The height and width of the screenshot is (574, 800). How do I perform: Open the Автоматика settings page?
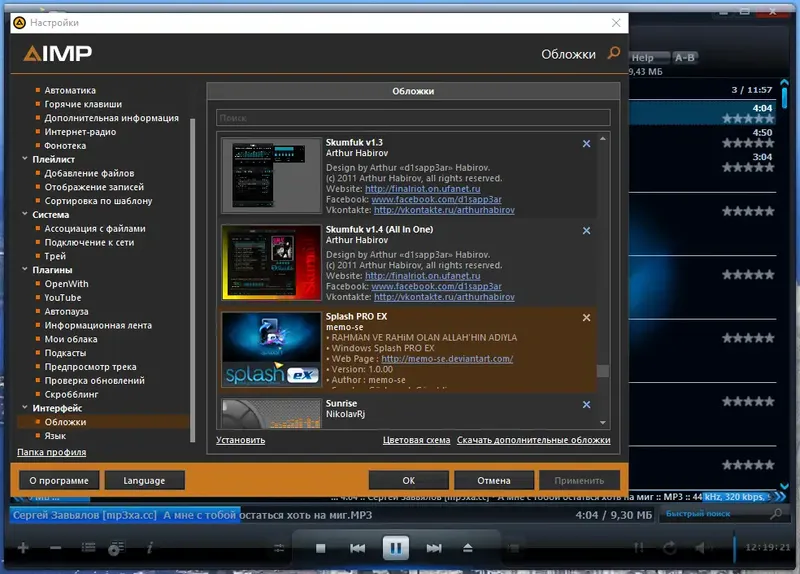click(x=70, y=90)
